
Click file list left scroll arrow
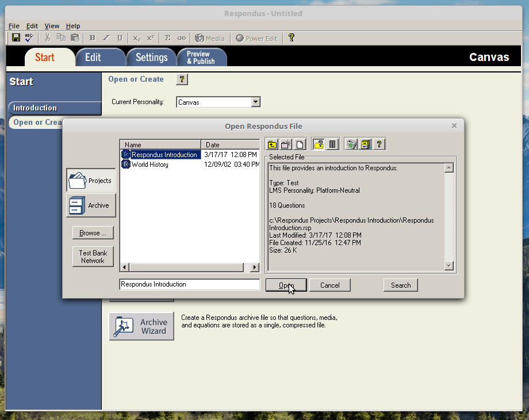click(x=124, y=268)
